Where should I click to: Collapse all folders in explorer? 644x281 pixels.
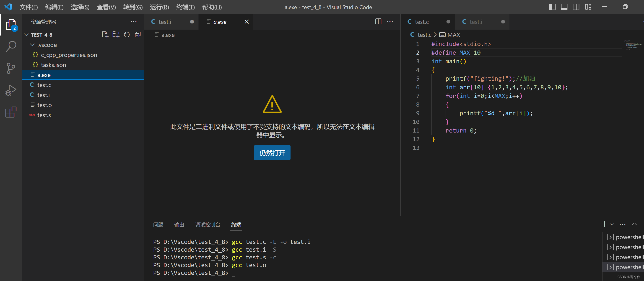(138, 35)
